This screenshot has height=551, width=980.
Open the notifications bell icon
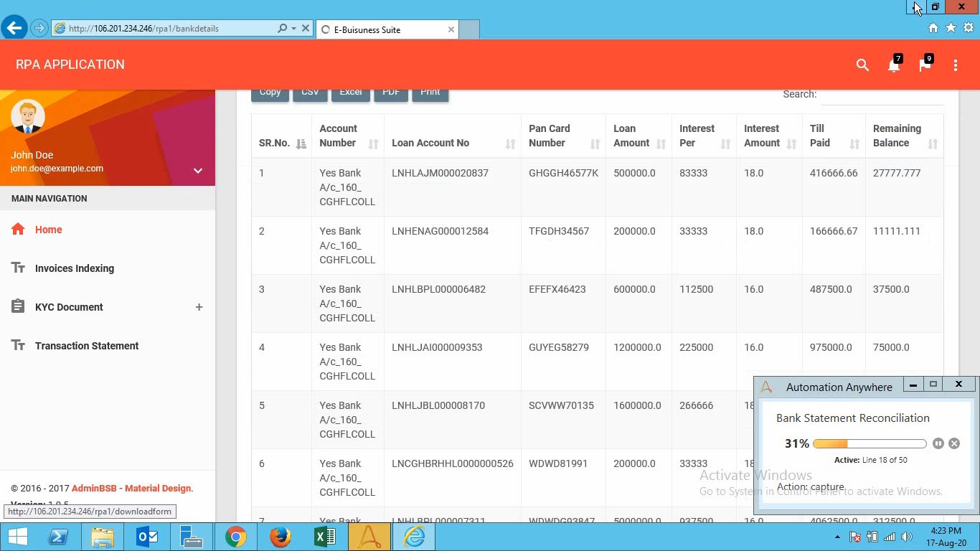click(x=893, y=65)
